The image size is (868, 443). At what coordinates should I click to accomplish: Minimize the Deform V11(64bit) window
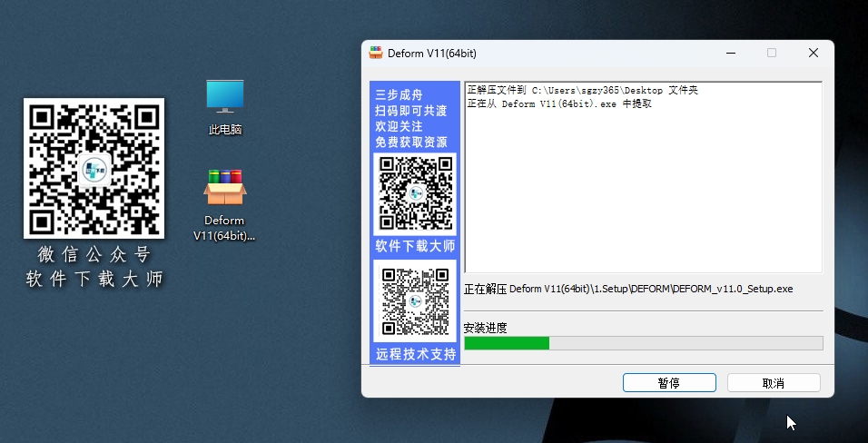731,53
